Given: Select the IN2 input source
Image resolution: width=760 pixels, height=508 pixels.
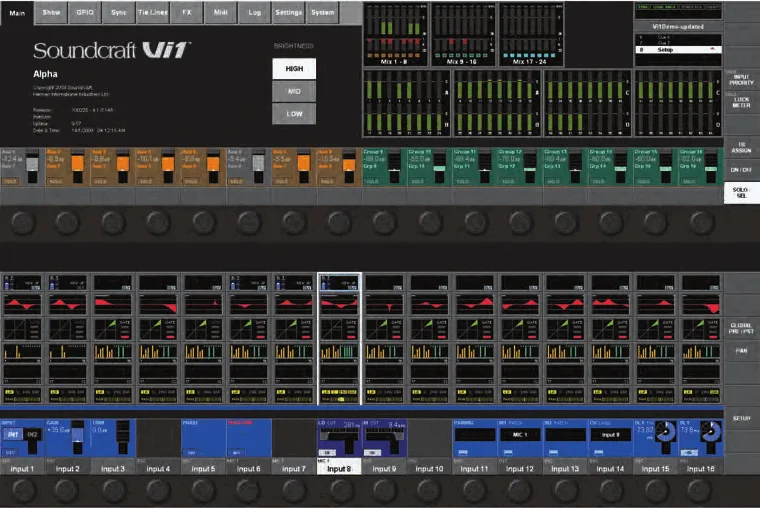Looking at the screenshot, I should pyautogui.click(x=32, y=434).
